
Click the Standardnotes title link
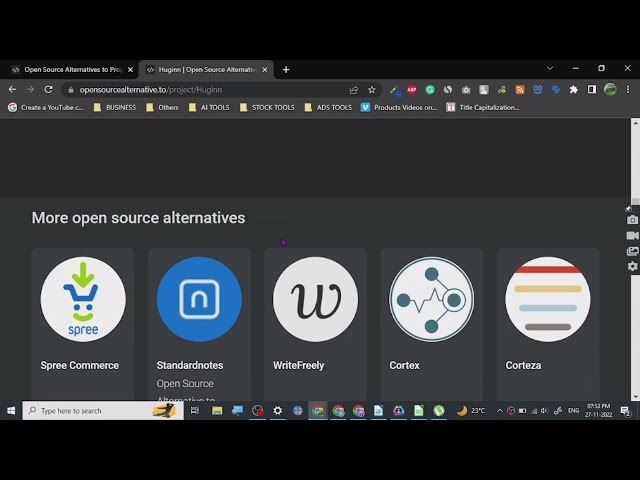[x=190, y=365]
